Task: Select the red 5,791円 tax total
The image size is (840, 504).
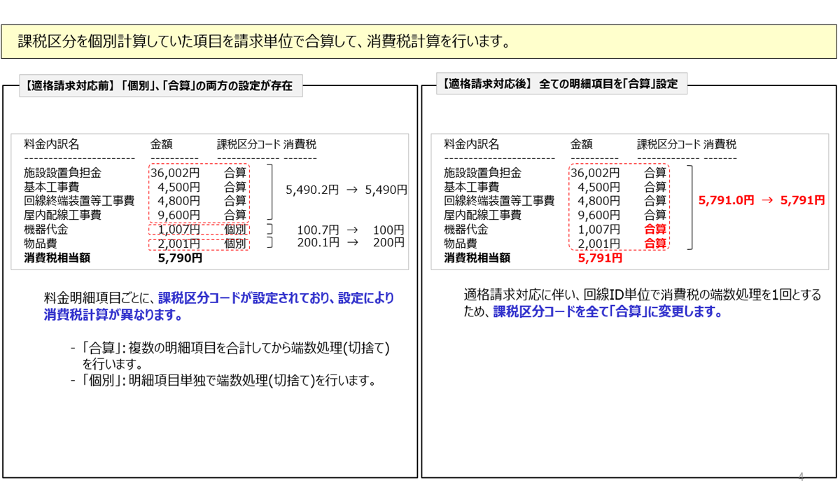Action: 600,258
